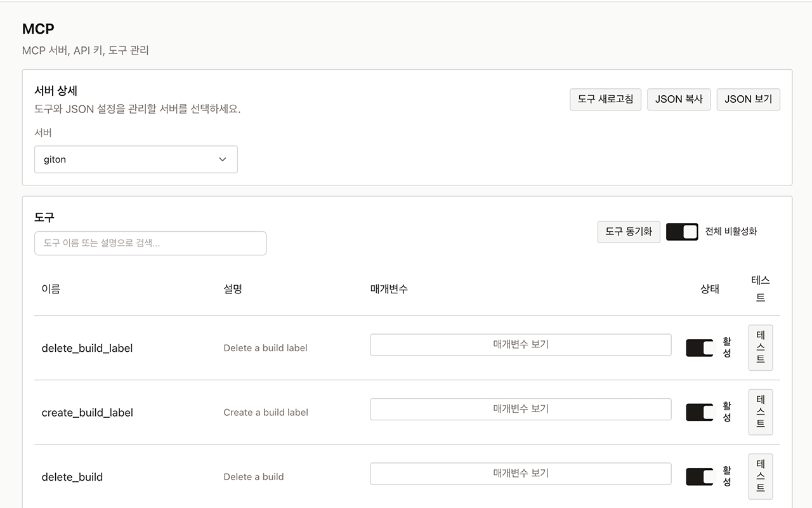The image size is (812, 508).
Task: Click the 'Delete a build label' description
Action: coord(265,348)
